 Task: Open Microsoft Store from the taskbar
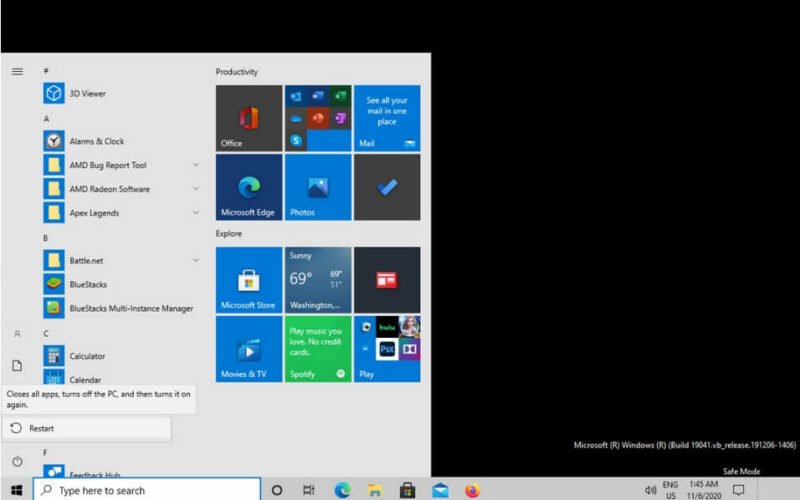tap(407, 490)
